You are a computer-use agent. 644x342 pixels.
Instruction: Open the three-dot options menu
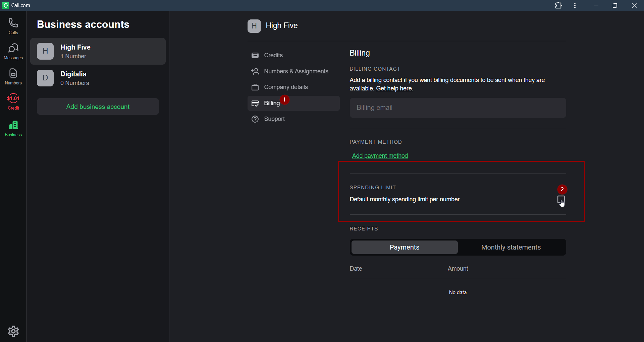pyautogui.click(x=575, y=5)
